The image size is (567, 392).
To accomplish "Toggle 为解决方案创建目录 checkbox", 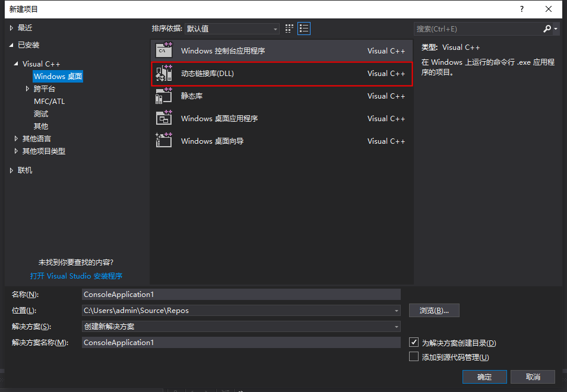I will (x=414, y=342).
